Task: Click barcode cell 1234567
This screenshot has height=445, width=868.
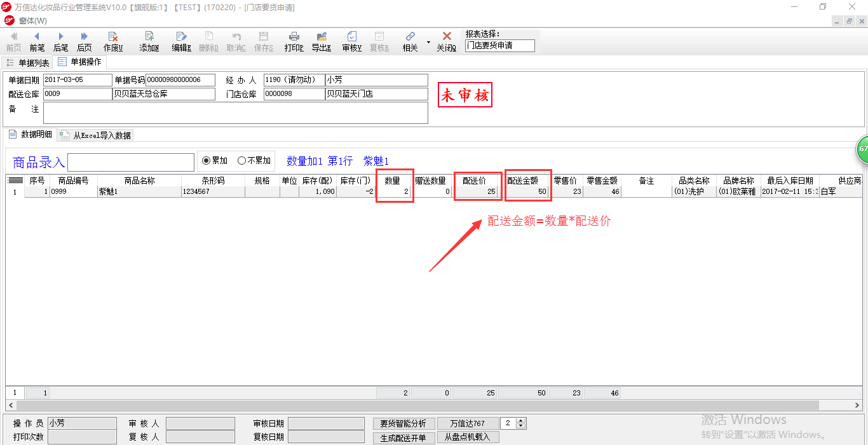Action: 213,191
